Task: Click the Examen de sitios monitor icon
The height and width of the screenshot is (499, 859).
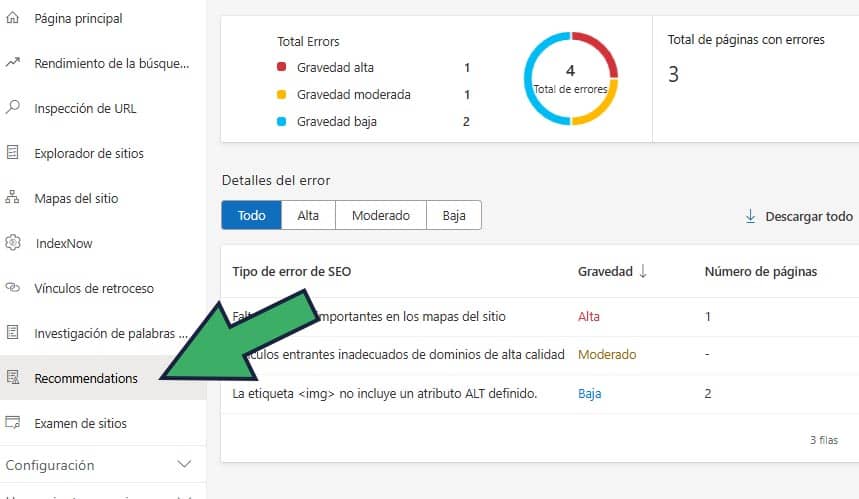Action: click(x=13, y=422)
